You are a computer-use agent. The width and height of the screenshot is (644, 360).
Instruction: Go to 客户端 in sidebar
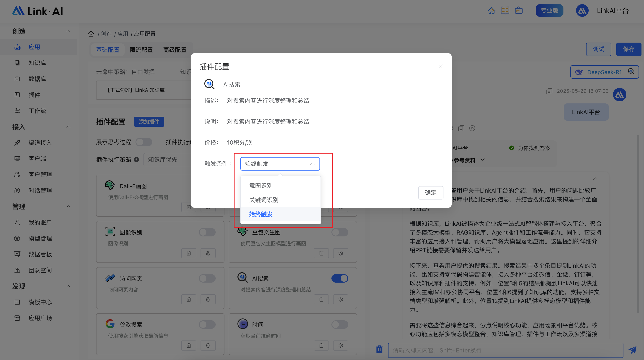click(x=39, y=159)
